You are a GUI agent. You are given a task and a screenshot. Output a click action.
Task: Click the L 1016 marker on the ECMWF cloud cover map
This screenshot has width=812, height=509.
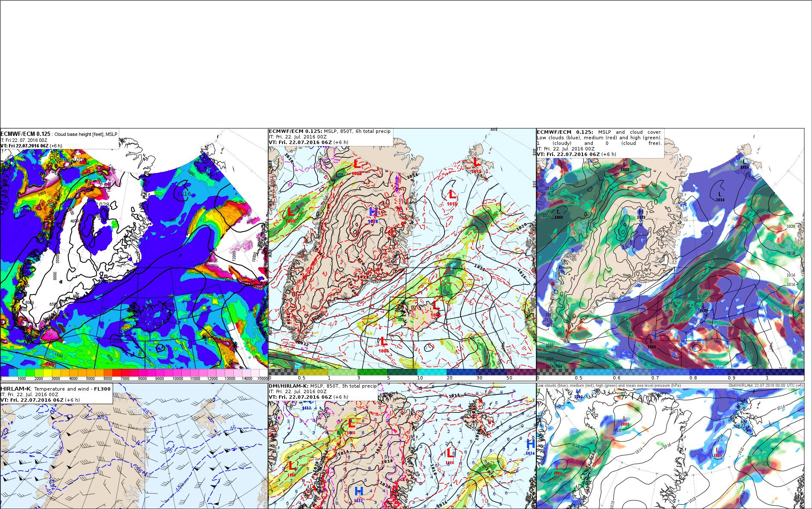tap(720, 197)
